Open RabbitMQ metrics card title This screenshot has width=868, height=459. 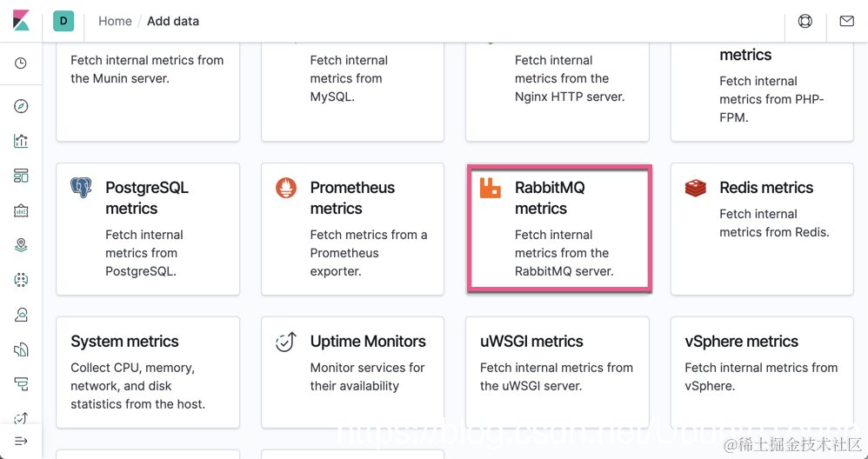coord(550,198)
